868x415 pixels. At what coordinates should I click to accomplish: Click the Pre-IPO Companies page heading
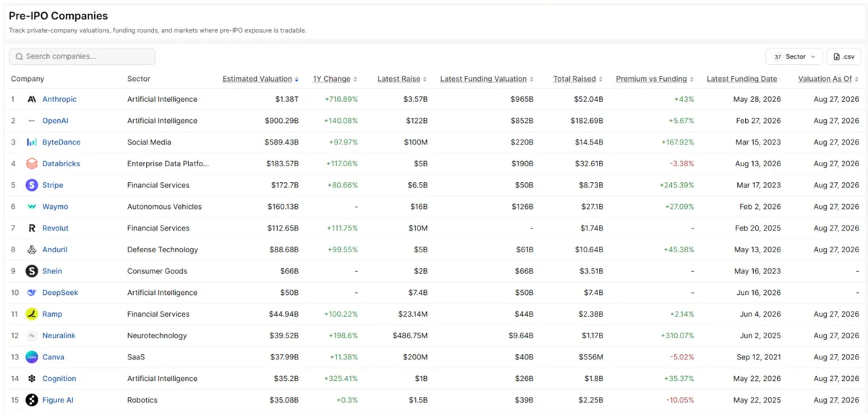[59, 15]
